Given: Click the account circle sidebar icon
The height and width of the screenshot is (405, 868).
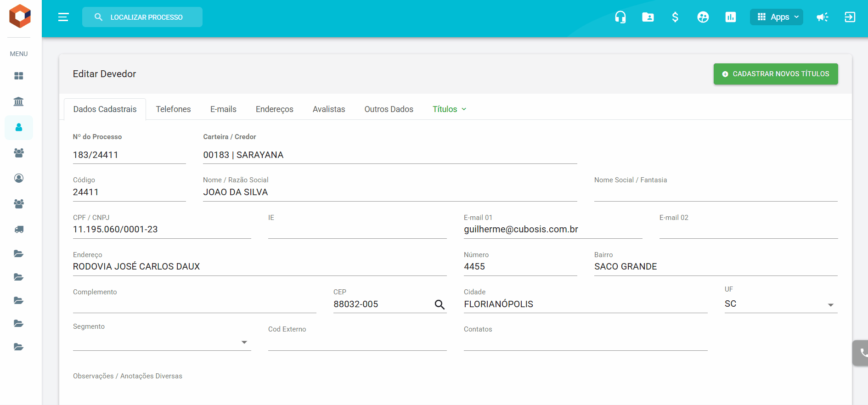Looking at the screenshot, I should [x=19, y=178].
